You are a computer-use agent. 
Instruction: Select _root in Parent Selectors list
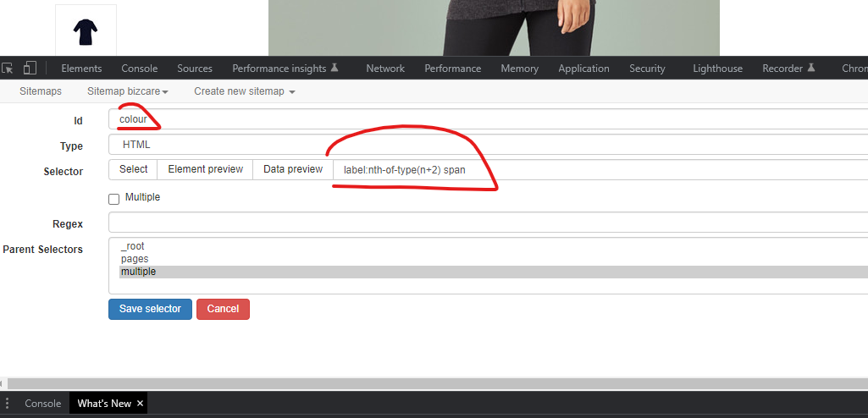133,246
